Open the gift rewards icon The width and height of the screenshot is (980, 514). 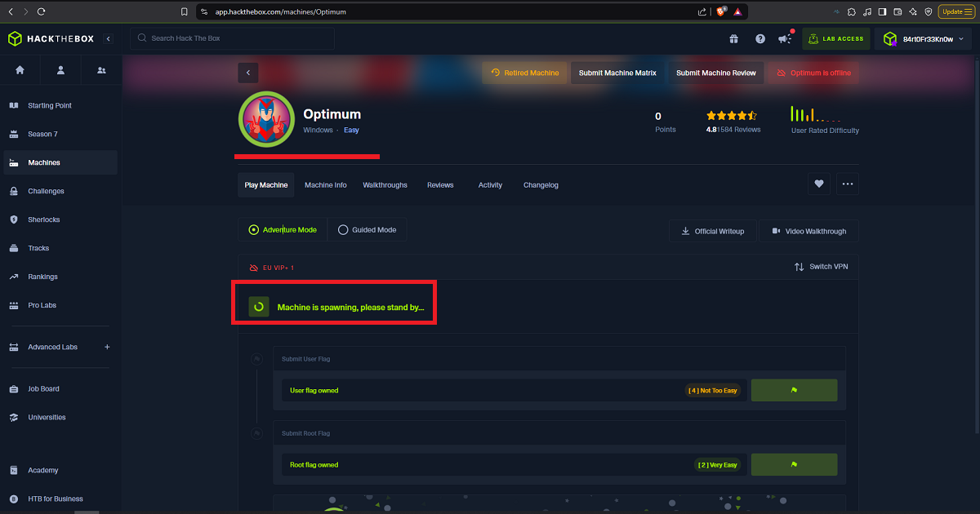coord(733,38)
